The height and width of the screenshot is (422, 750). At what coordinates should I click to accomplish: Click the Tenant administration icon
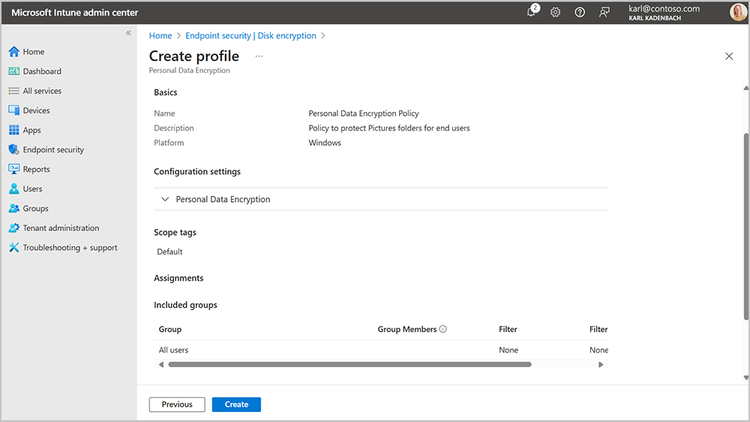(x=14, y=228)
